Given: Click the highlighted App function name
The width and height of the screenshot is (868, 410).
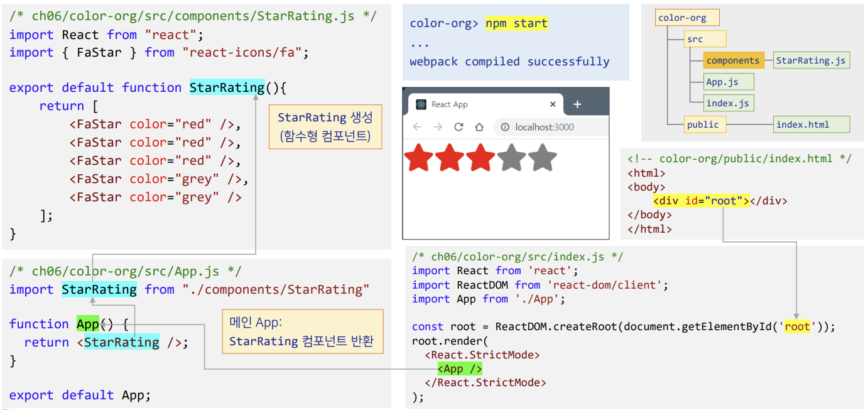Looking at the screenshot, I should [88, 324].
